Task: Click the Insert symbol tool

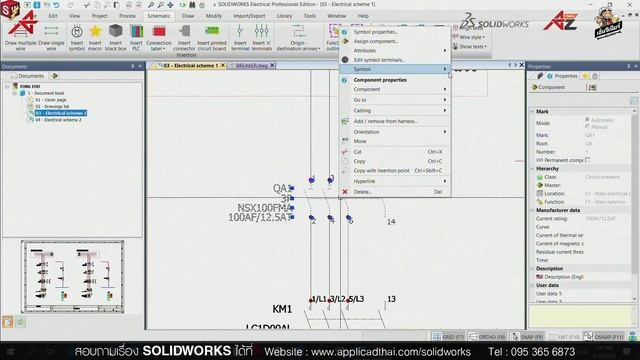Action: point(77,38)
